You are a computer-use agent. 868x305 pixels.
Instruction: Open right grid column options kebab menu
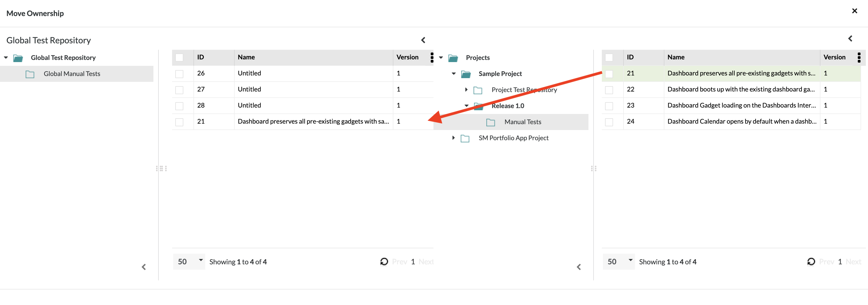859,57
